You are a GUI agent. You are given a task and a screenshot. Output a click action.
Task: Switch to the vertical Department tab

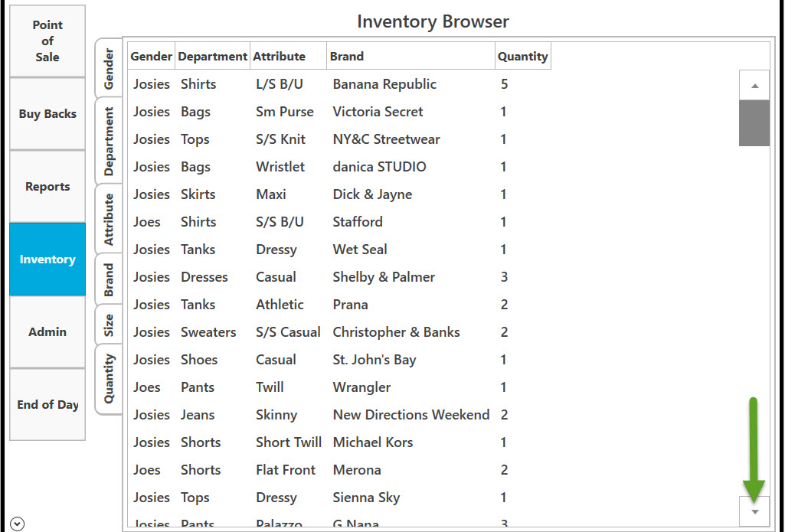109,141
